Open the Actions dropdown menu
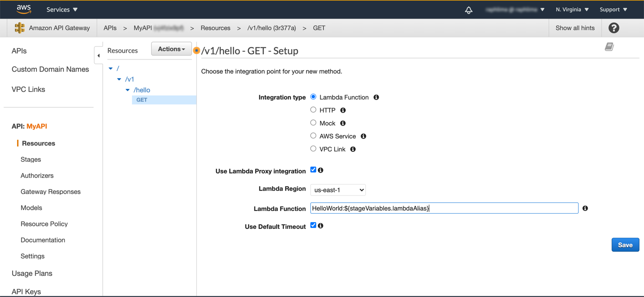Screen dimensions: 644x297 tap(171, 49)
